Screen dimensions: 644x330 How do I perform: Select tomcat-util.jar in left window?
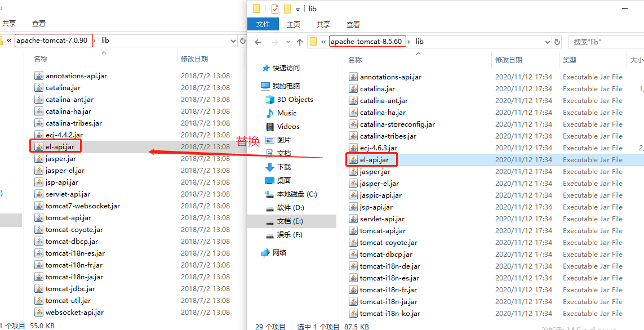[68, 301]
